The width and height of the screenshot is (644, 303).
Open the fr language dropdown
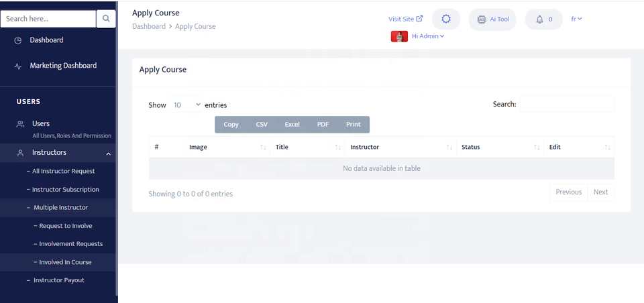click(x=576, y=19)
